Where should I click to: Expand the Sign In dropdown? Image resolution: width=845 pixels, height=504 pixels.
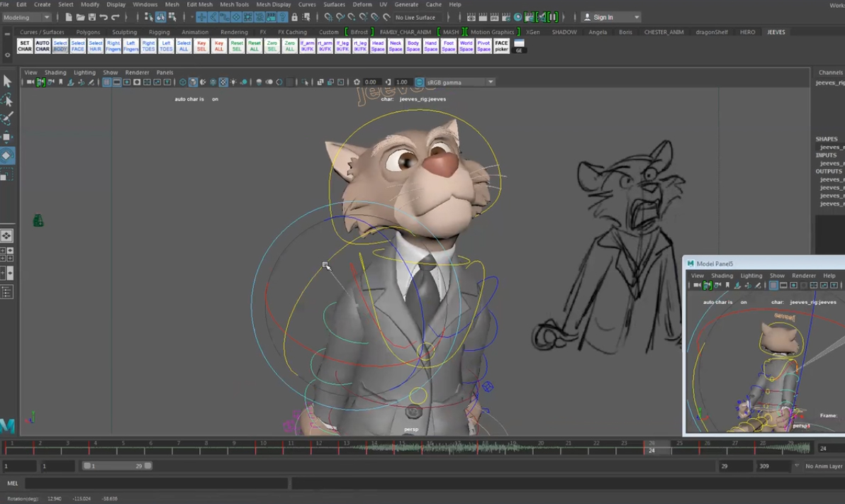(636, 17)
